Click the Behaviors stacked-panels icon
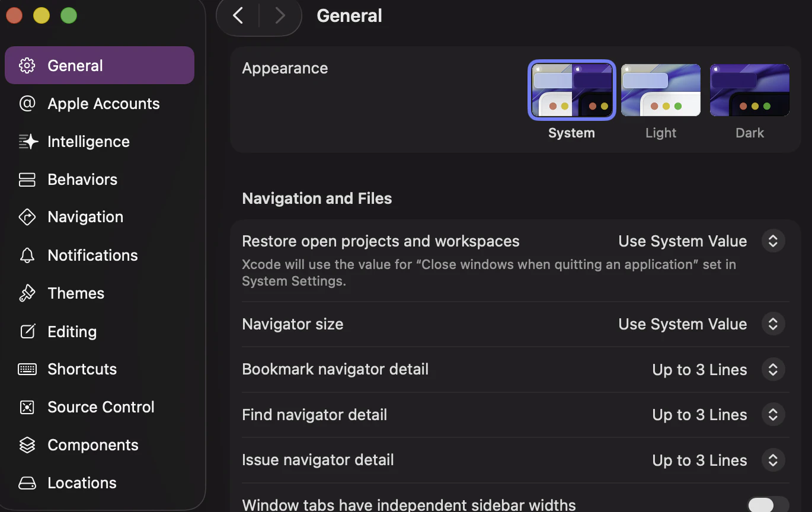 coord(27,179)
